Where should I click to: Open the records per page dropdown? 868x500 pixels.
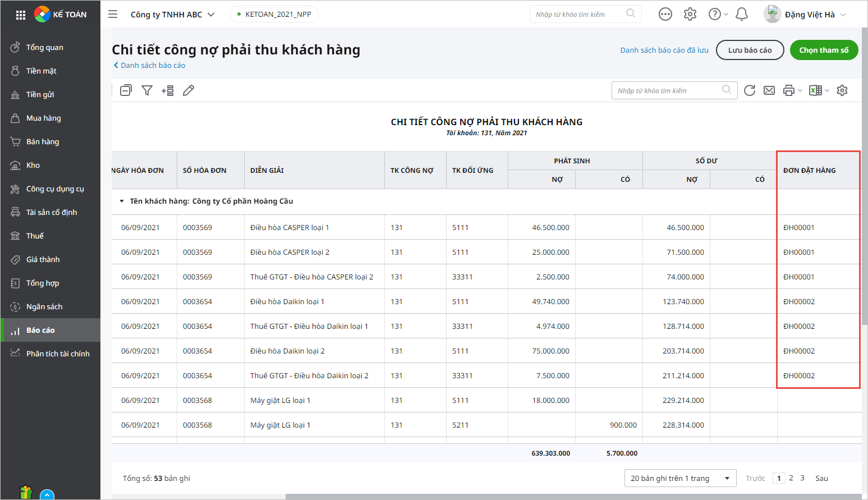click(679, 478)
